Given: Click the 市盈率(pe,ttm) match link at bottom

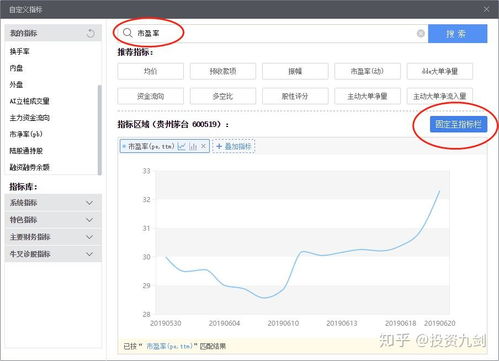Looking at the screenshot, I should coord(171,346).
